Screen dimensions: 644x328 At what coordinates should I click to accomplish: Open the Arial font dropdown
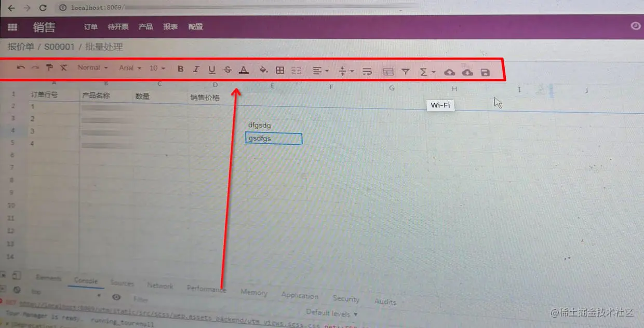(x=130, y=68)
